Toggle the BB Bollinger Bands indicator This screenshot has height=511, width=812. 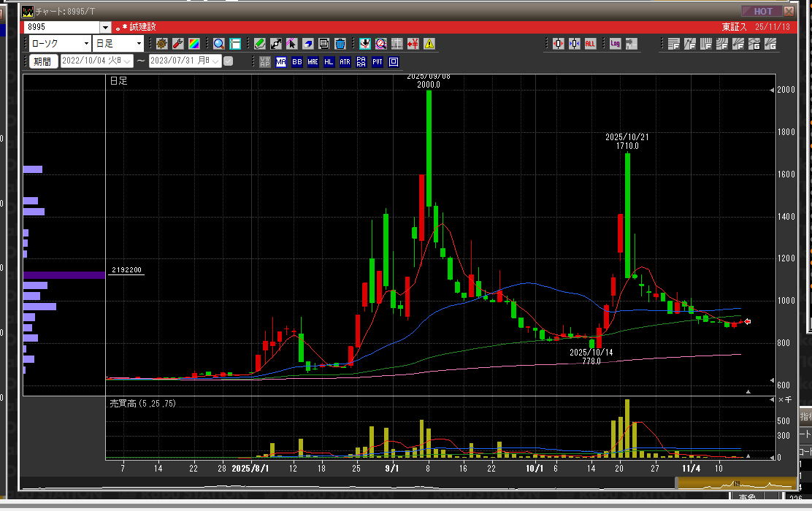point(297,62)
